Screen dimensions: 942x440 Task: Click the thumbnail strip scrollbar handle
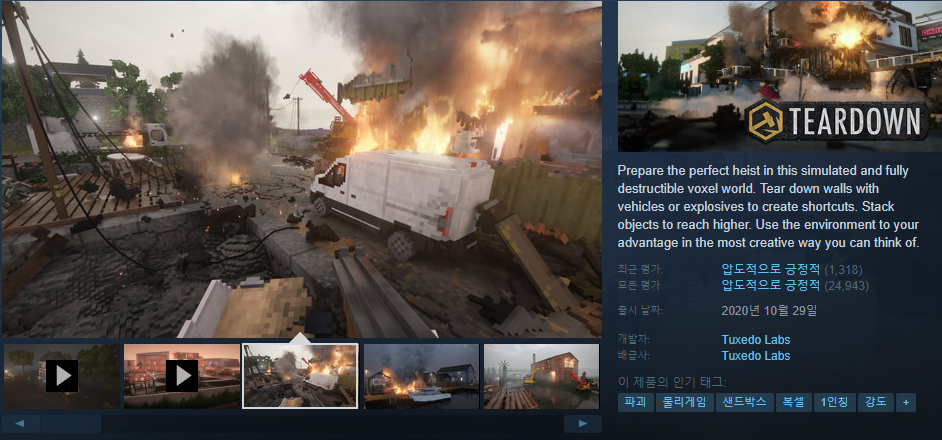(70, 424)
